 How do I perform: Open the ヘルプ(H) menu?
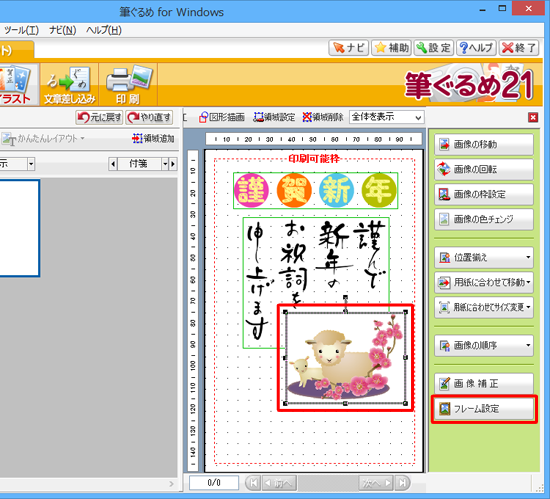104,30
